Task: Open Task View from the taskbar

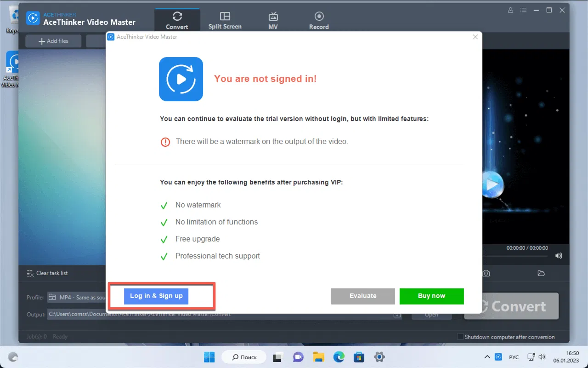Action: click(278, 357)
